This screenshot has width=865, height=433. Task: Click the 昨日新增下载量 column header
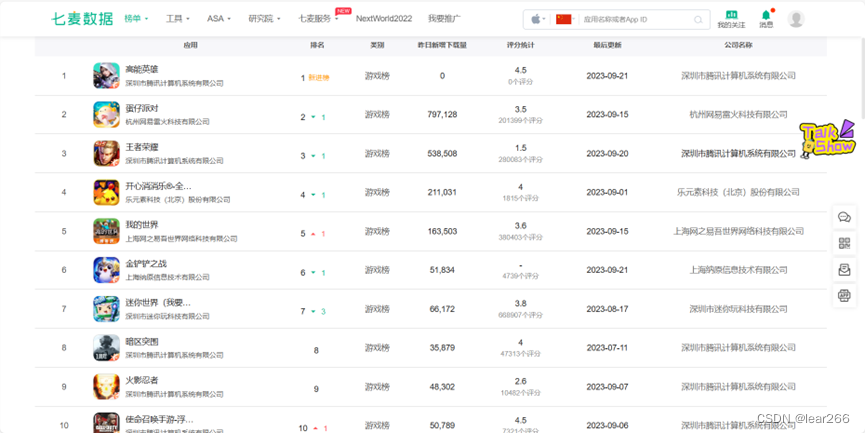point(442,45)
